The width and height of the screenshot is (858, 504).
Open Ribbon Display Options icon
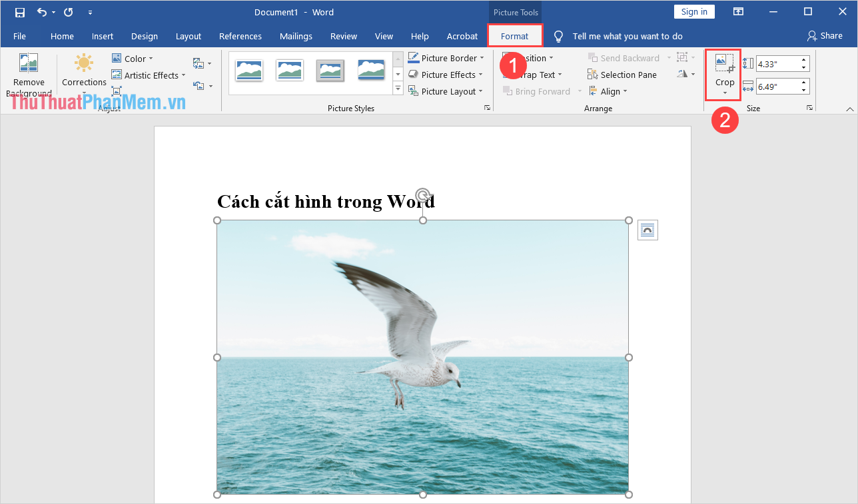[x=738, y=11]
